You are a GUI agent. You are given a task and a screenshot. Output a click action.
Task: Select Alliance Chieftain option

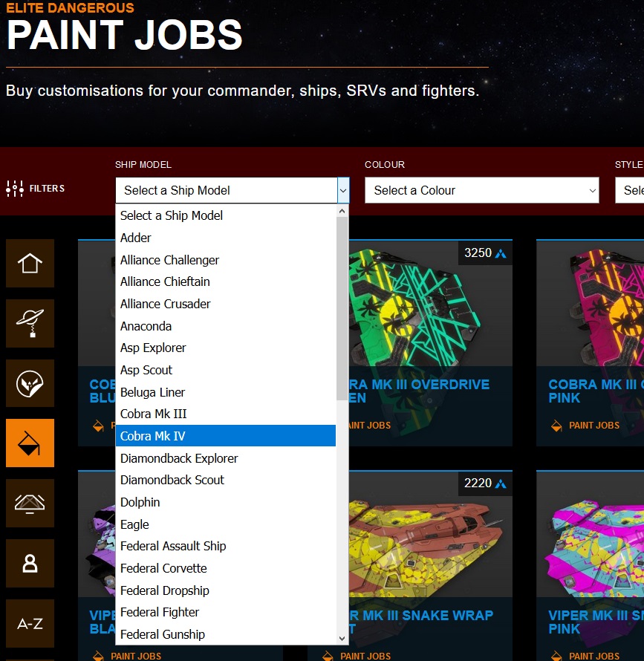pos(226,281)
